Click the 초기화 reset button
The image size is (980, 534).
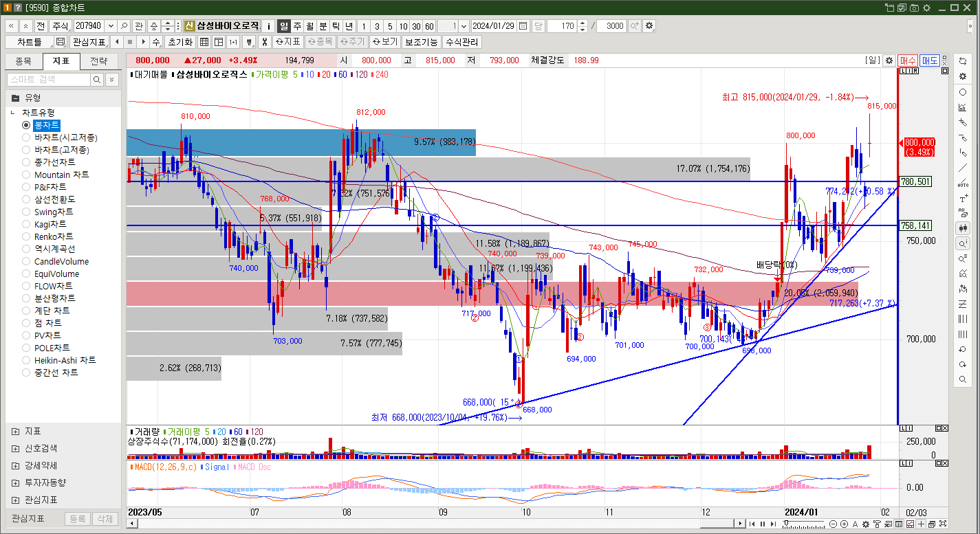(180, 42)
